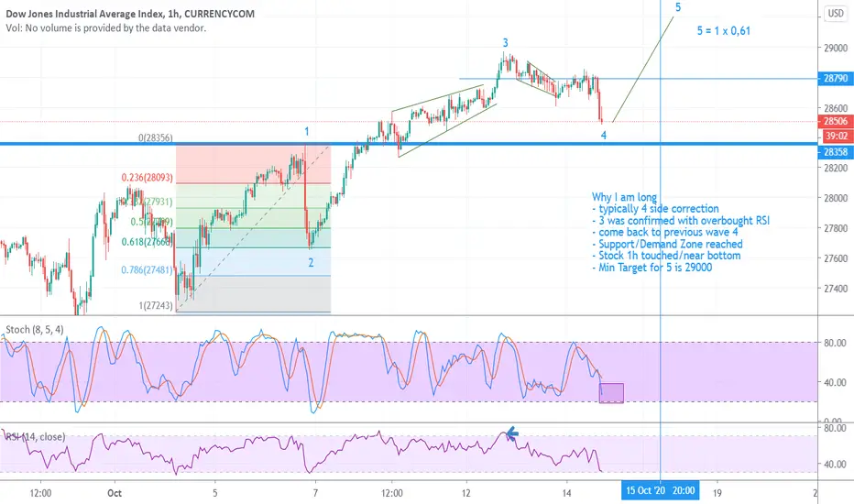Click the 27400 price axis label
This screenshot has width=854, height=504.
coord(836,289)
